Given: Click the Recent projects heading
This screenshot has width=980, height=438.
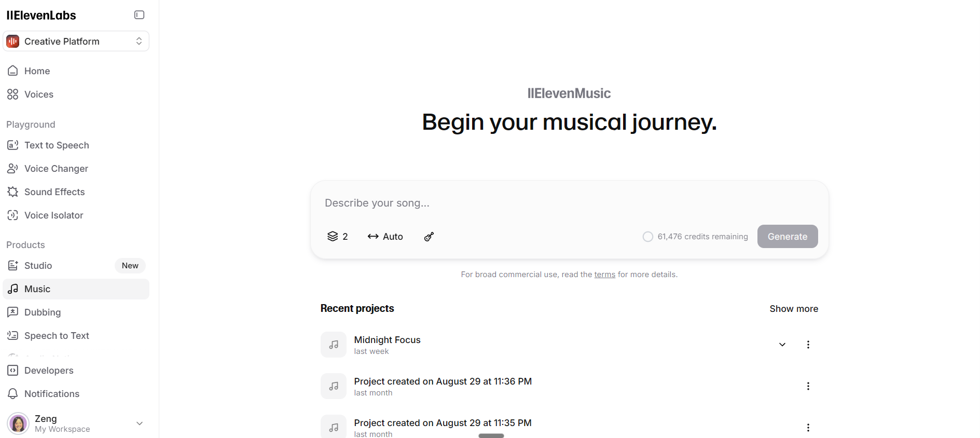Looking at the screenshot, I should (357, 308).
